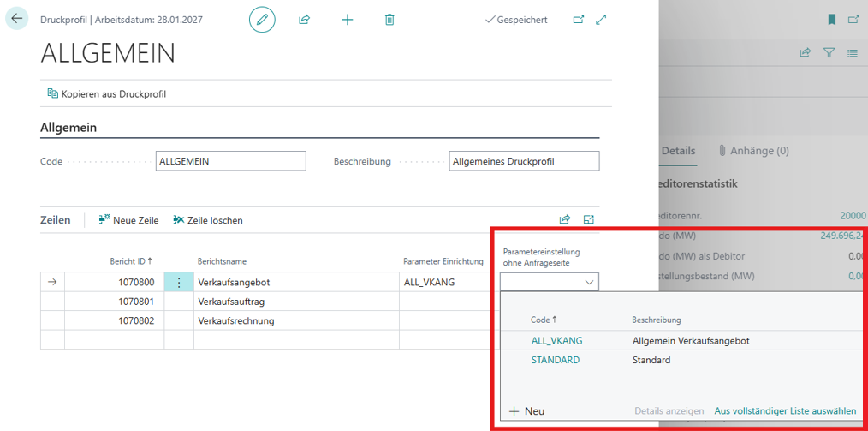The height and width of the screenshot is (431, 868).
Task: Open row options menu for Verkaufsangebot
Action: [x=179, y=282]
